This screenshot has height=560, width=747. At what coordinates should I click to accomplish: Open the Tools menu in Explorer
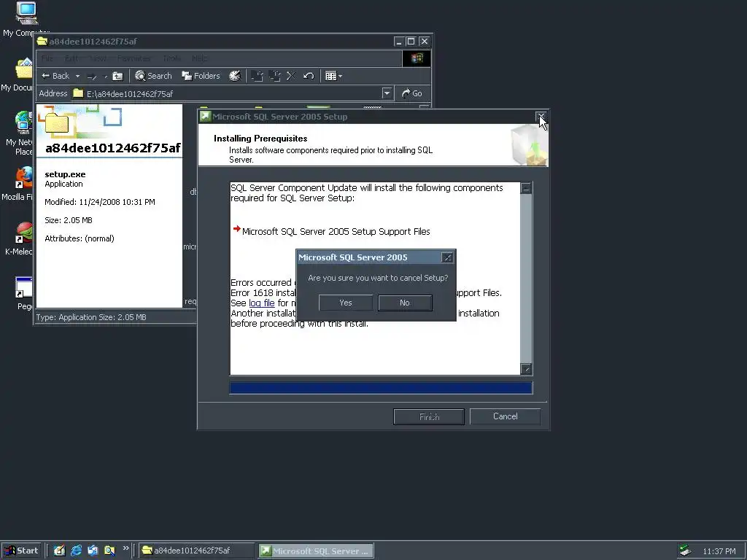pos(171,58)
